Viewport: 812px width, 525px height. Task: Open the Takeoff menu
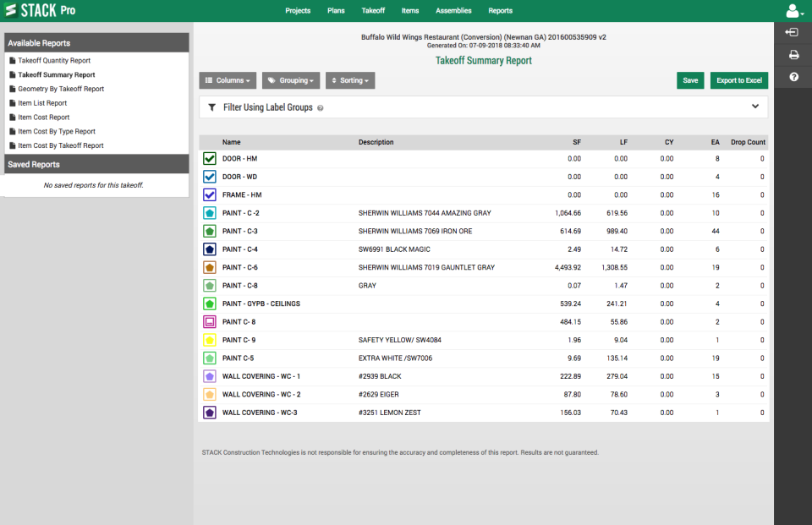point(373,11)
